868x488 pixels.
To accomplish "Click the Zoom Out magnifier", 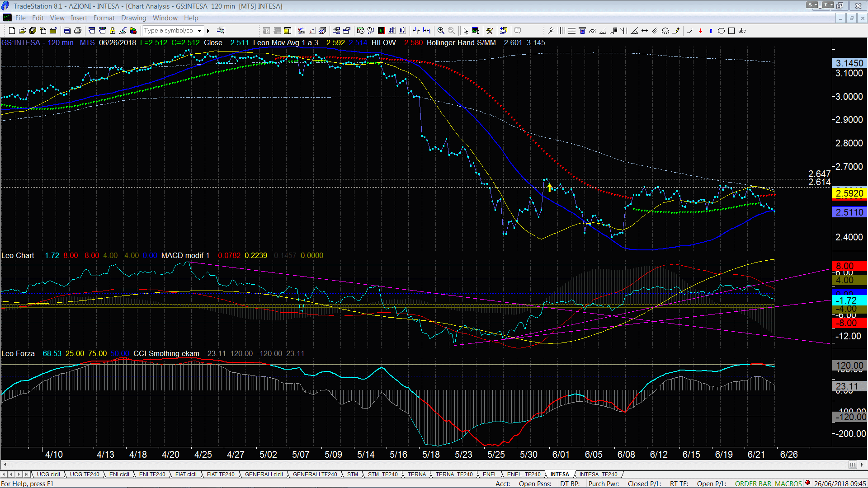I will [x=451, y=31].
